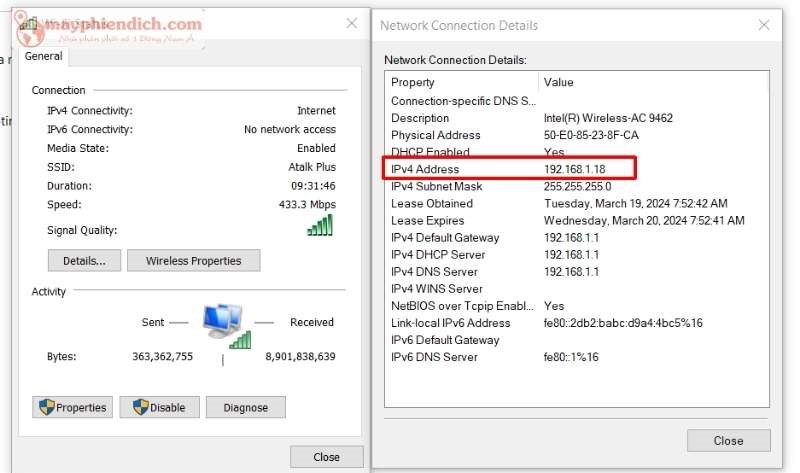Image resolution: width=800 pixels, height=473 pixels.
Task: Click the Speed value 433.3 Mbps
Action: coord(307,204)
